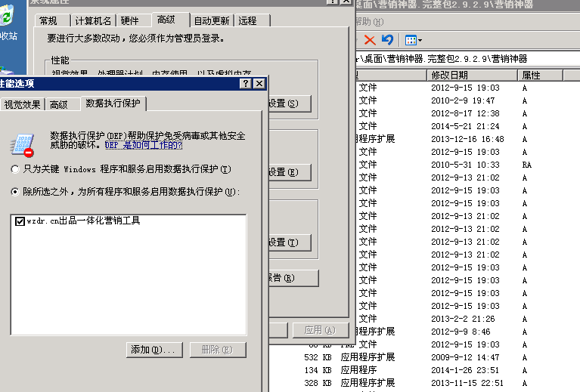Switch to the 计算机名 tab in System Properties
This screenshot has width=580, height=392.
coord(93,21)
